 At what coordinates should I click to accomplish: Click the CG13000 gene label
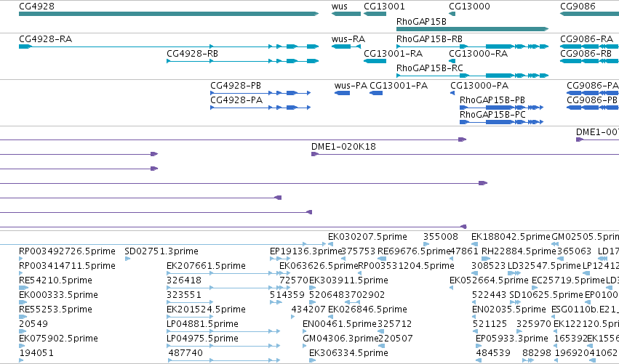point(469,7)
